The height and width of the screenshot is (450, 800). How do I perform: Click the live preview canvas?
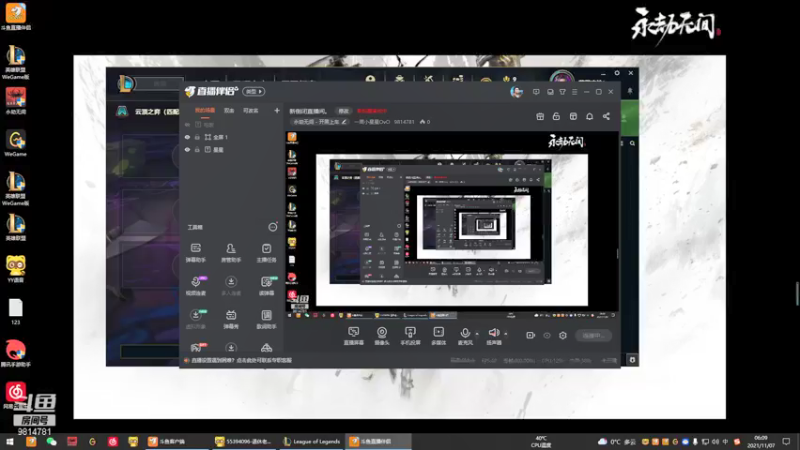452,225
